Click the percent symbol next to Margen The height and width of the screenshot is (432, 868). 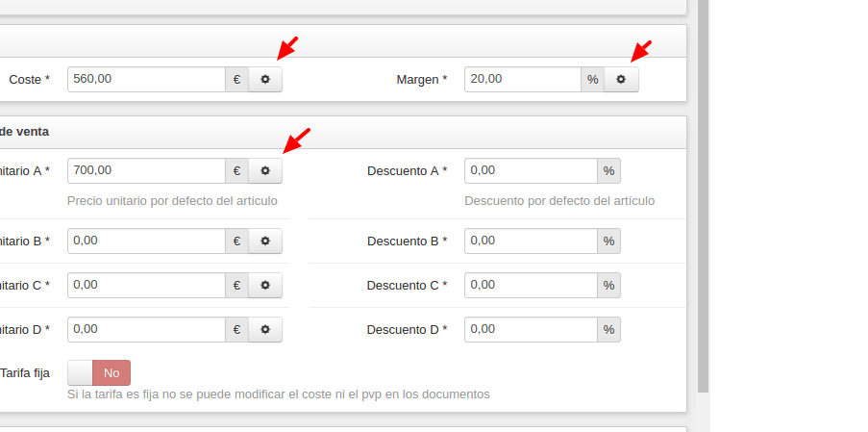pyautogui.click(x=593, y=79)
